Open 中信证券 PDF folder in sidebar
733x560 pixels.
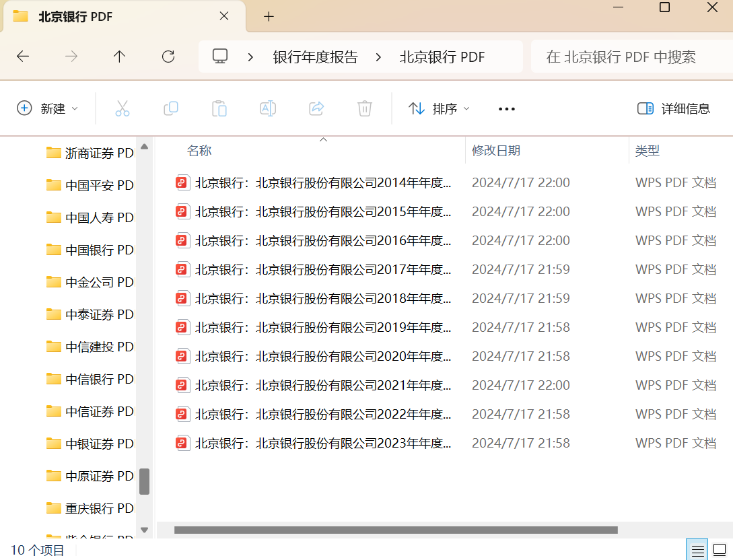pos(90,411)
